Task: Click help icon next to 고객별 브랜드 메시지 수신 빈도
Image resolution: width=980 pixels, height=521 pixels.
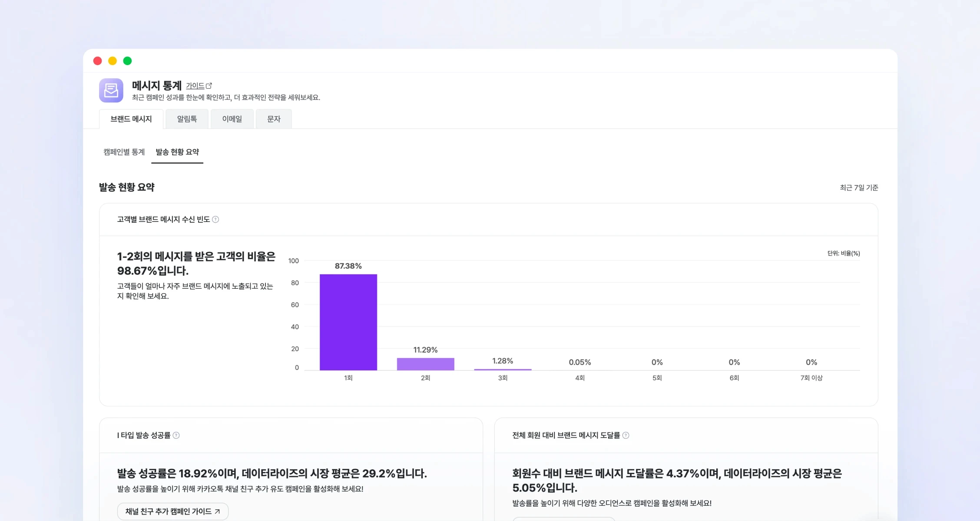Action: 215,220
